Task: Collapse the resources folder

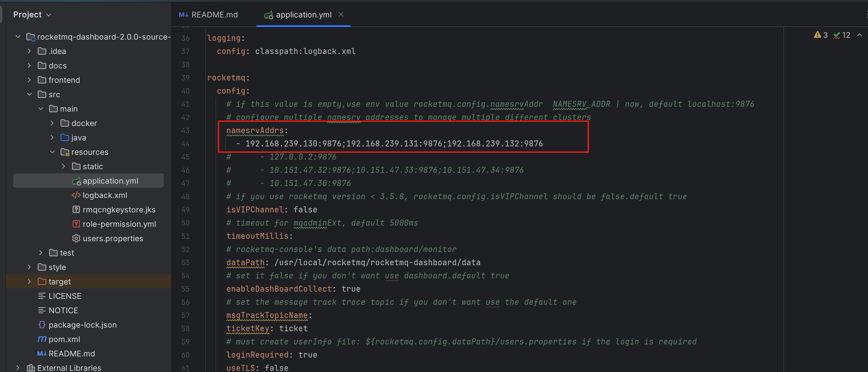Action: [52, 152]
